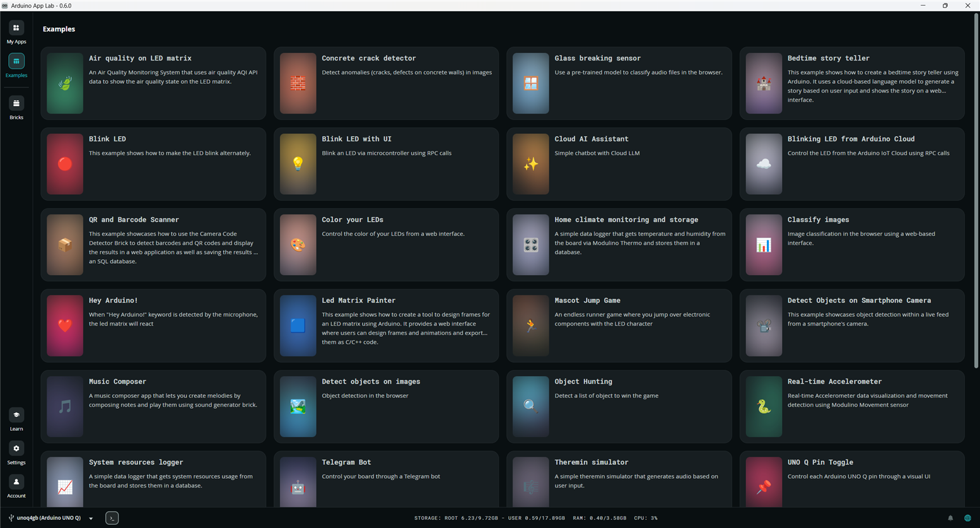Open the blue square Led Matrix Painter icon
This screenshot has height=528, width=980.
click(298, 326)
